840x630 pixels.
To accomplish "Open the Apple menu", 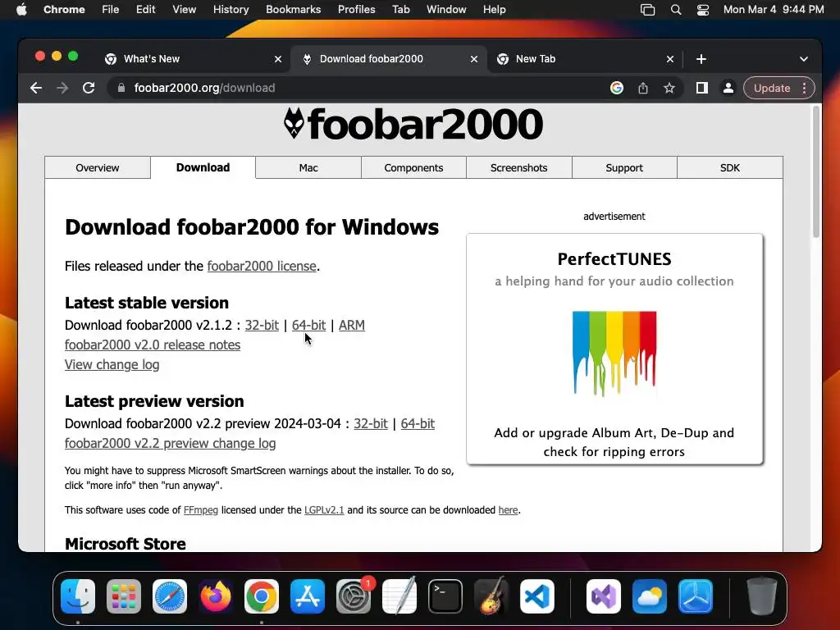I will click(21, 10).
